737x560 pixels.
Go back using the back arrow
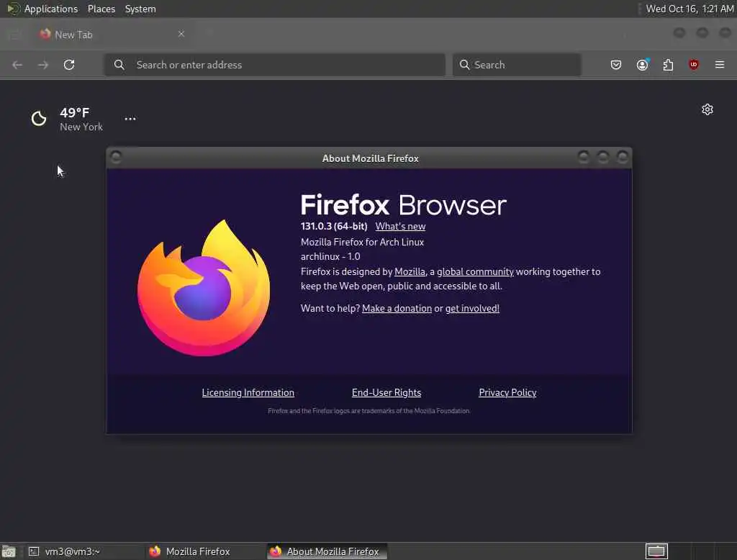point(17,65)
